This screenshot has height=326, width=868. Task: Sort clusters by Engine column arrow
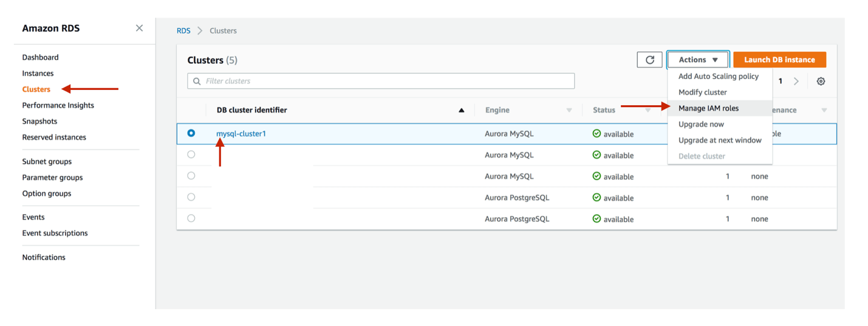[x=569, y=110]
